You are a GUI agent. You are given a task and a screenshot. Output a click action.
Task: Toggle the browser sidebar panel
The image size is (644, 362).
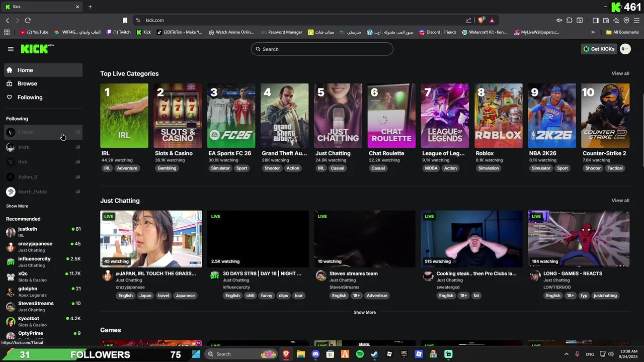pyautogui.click(x=595, y=20)
